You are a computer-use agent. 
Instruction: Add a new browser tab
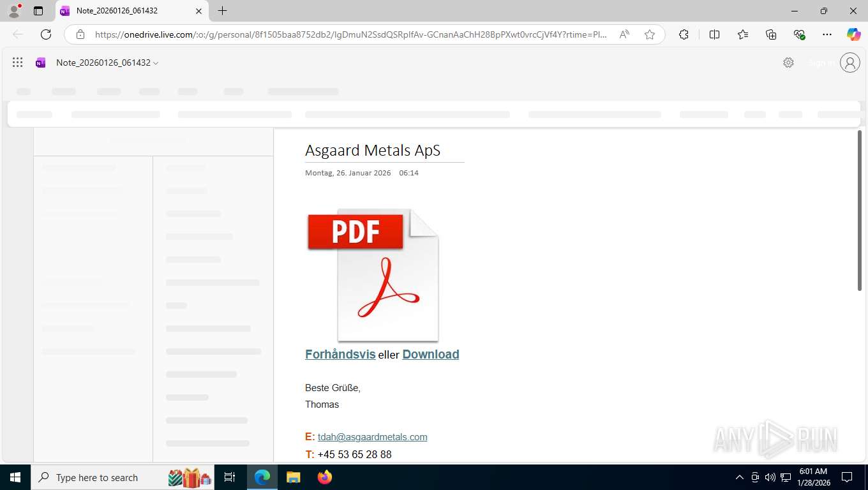click(222, 11)
